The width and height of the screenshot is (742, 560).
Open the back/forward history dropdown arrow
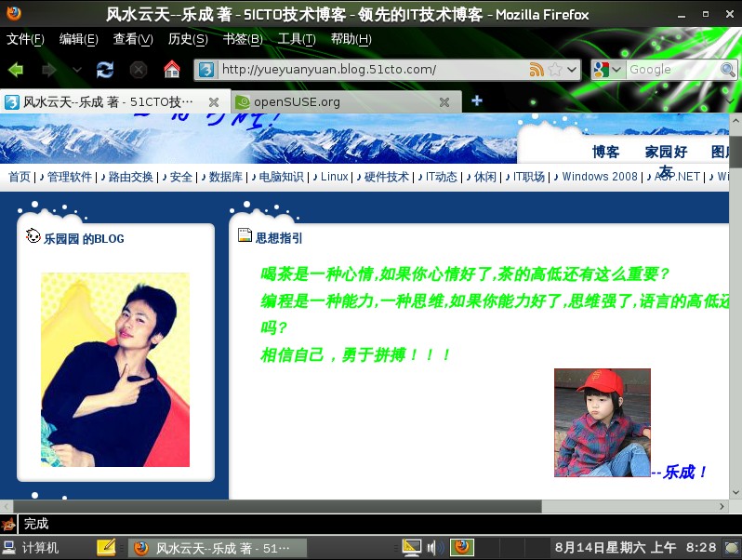click(x=76, y=70)
